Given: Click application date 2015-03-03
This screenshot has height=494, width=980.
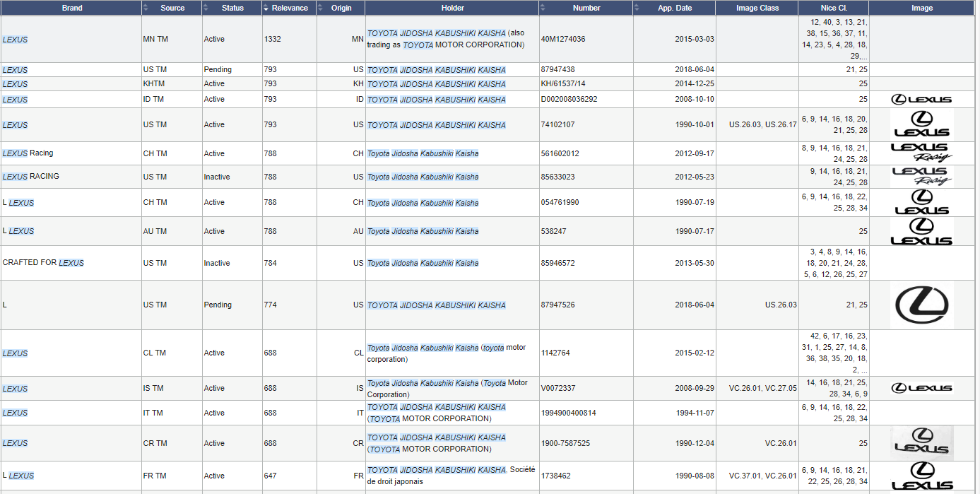Looking at the screenshot, I should pyautogui.click(x=695, y=39).
